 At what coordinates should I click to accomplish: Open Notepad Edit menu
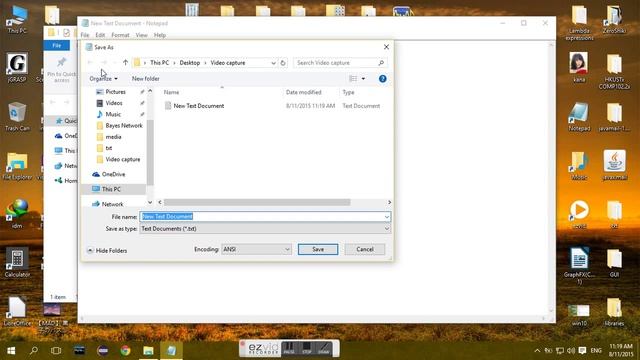pyautogui.click(x=100, y=35)
